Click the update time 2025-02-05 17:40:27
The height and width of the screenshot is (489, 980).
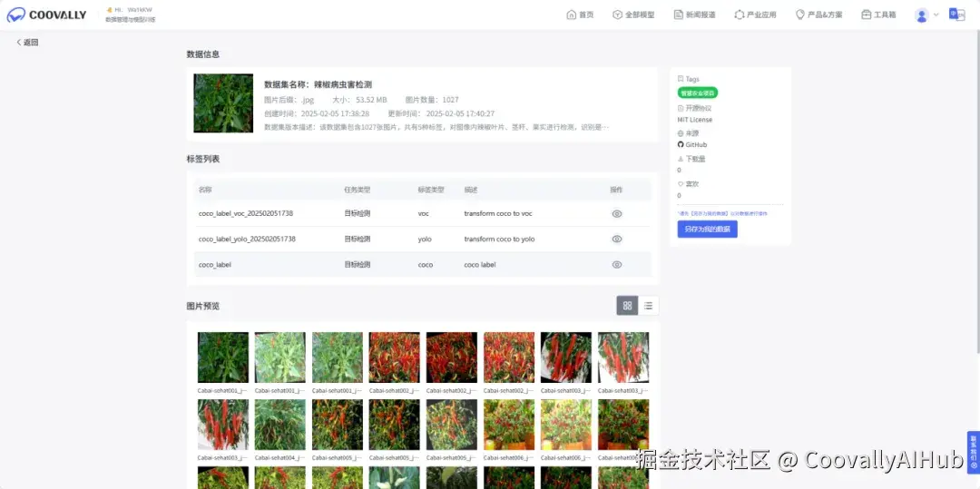click(460, 113)
